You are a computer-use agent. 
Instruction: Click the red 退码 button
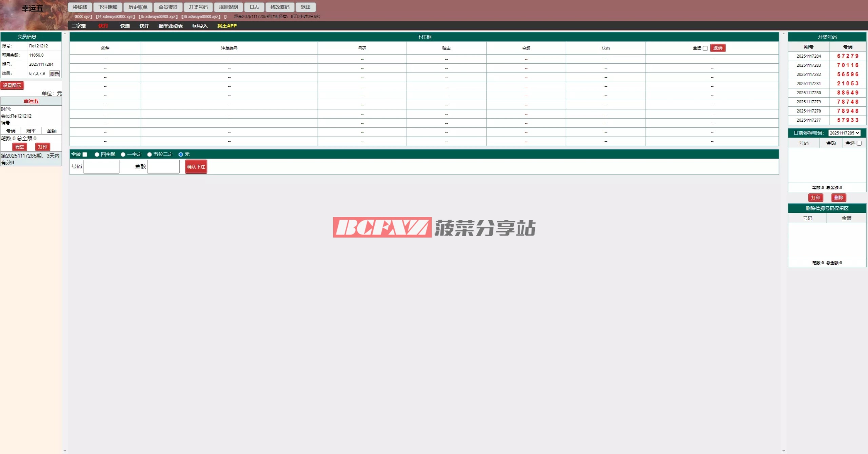[x=717, y=48]
